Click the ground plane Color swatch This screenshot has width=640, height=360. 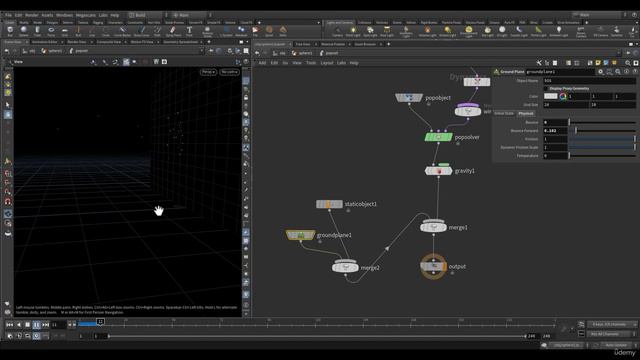point(550,96)
